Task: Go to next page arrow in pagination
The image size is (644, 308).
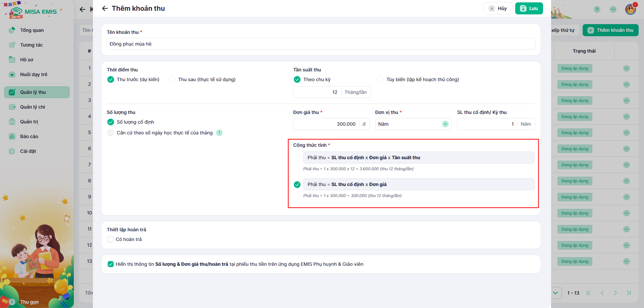Action: click(x=615, y=293)
